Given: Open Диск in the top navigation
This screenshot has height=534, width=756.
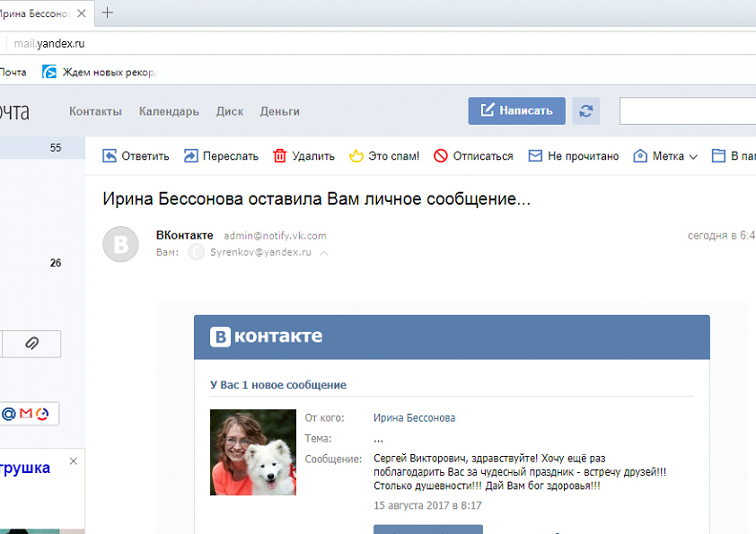Looking at the screenshot, I should (230, 111).
